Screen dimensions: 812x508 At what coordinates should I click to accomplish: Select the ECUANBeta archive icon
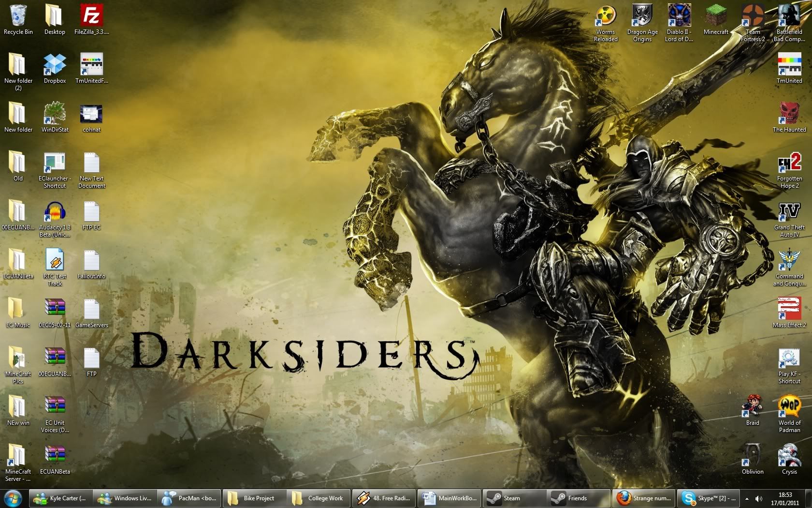55,459
